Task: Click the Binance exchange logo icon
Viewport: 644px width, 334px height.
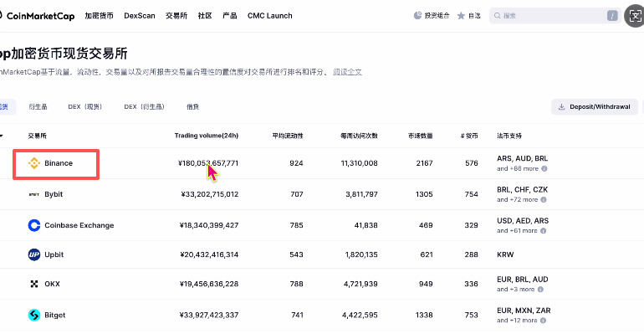Action: tap(34, 163)
